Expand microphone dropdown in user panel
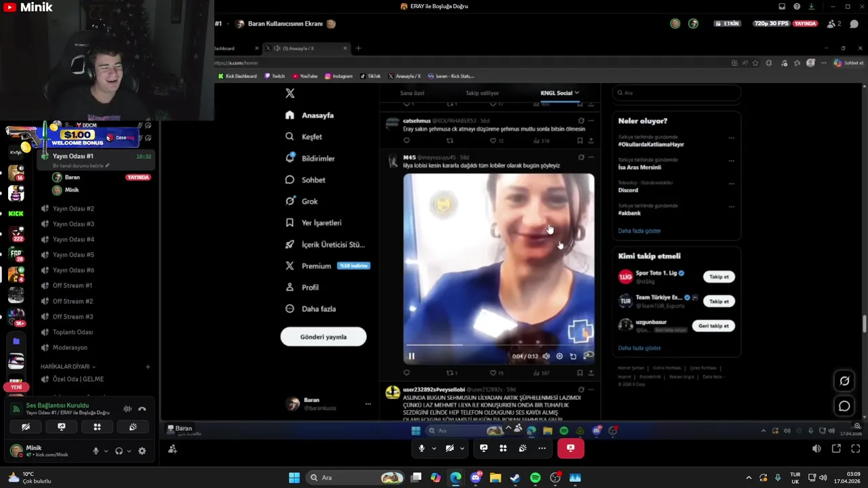868x488 pixels. click(x=105, y=451)
